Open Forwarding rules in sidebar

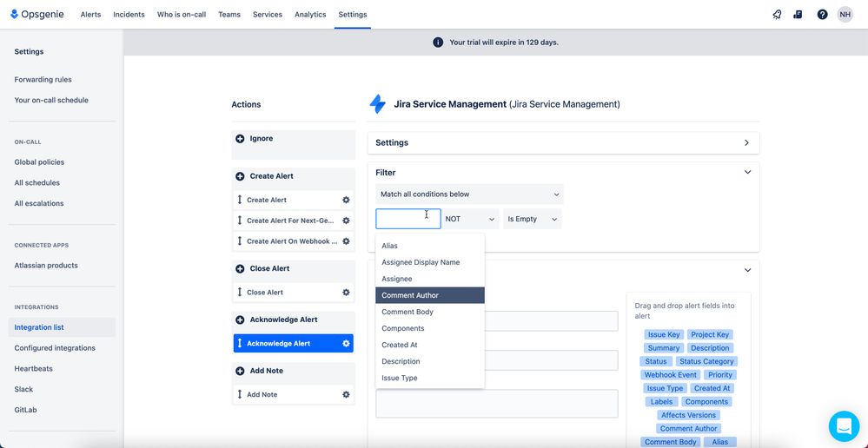click(43, 80)
